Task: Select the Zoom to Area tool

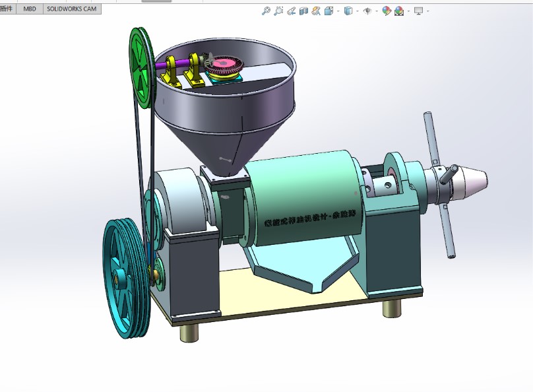Action: pos(278,11)
